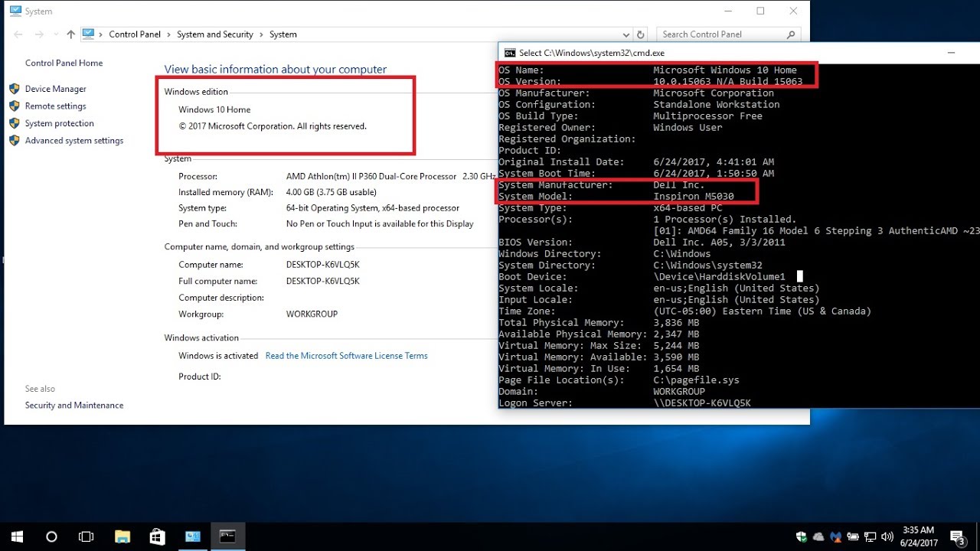
Task: Open Task View
Action: click(86, 536)
